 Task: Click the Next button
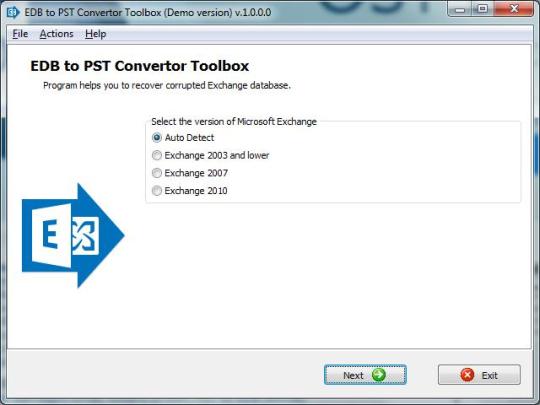pos(365,375)
